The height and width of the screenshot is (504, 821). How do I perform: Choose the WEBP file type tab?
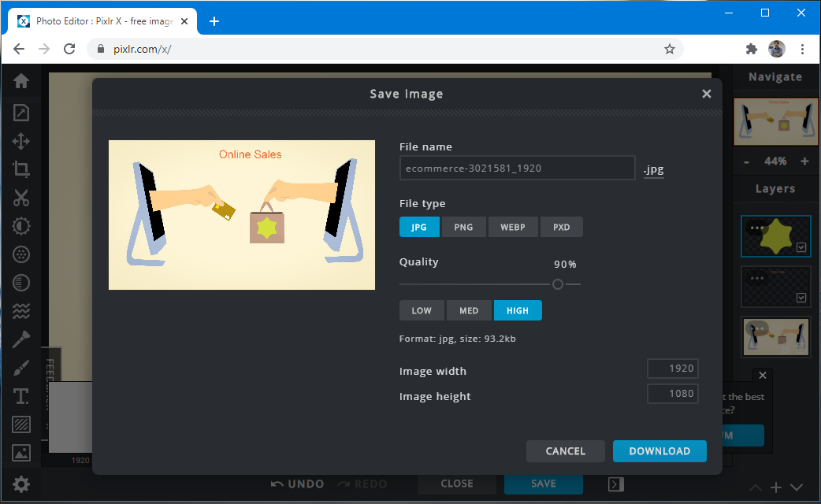pos(513,227)
